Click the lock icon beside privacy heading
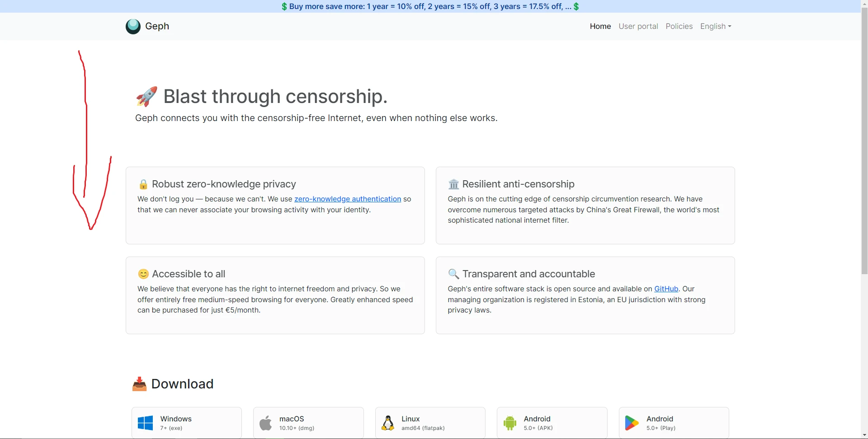The width and height of the screenshot is (868, 439). pos(143,184)
